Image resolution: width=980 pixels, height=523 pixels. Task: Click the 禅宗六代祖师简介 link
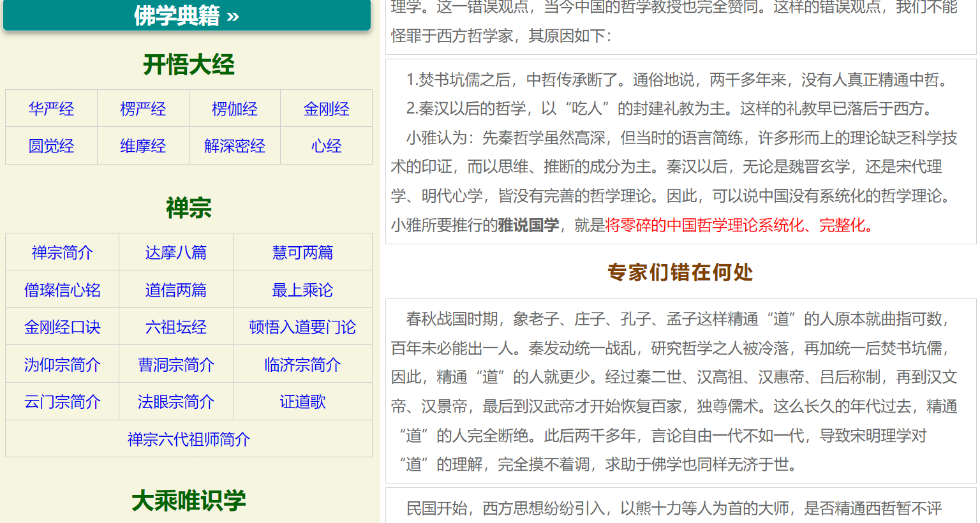click(189, 439)
